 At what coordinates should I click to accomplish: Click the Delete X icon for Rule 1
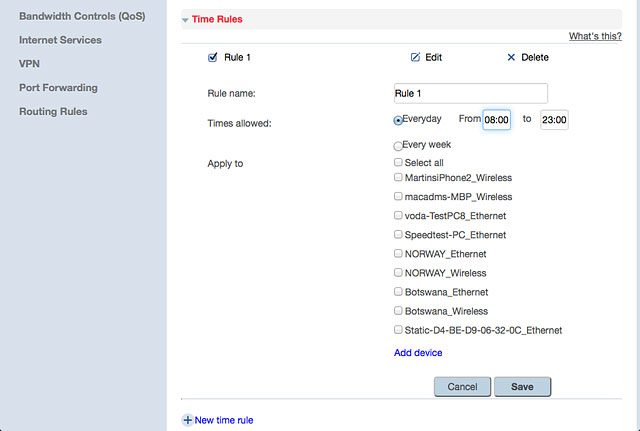click(511, 58)
